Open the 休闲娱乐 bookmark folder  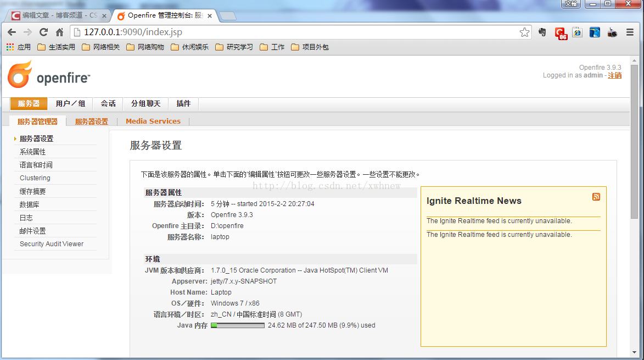point(190,47)
